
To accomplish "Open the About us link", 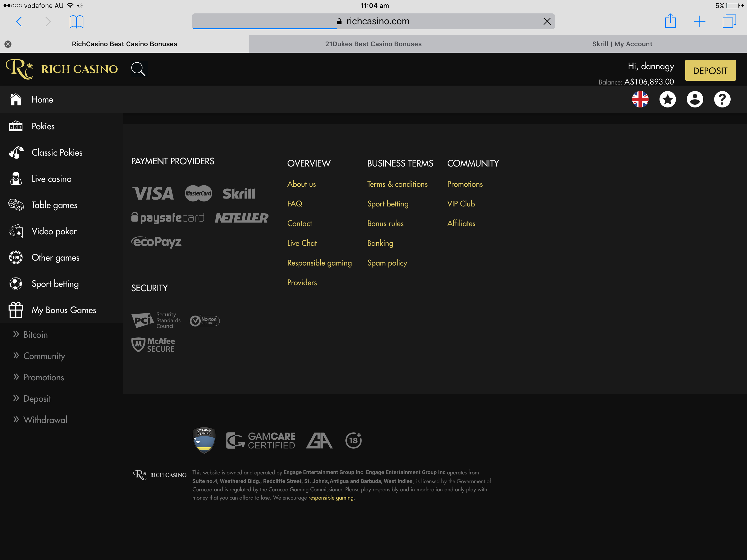I will 301,184.
